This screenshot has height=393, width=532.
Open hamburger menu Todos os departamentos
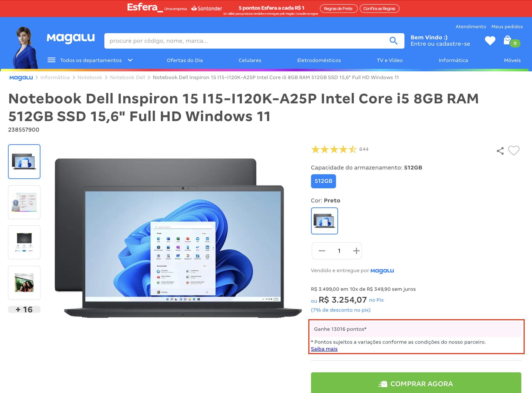pyautogui.click(x=51, y=60)
